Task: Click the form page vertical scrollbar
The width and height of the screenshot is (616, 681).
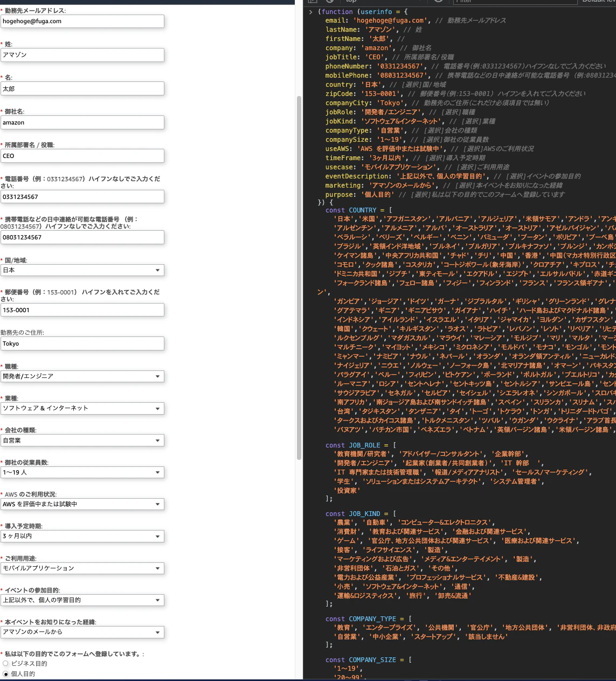Action: tap(299, 278)
